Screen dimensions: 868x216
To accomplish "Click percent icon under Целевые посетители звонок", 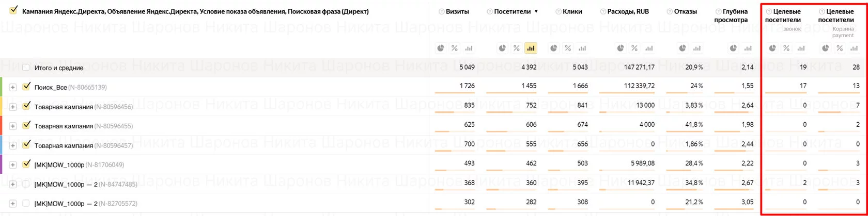I will pos(786,48).
